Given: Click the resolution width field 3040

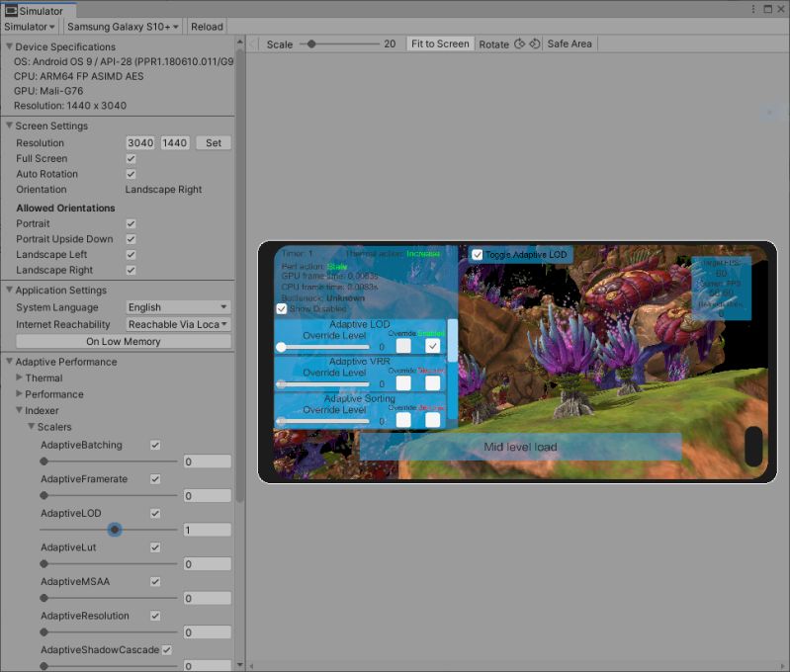Looking at the screenshot, I should (140, 143).
